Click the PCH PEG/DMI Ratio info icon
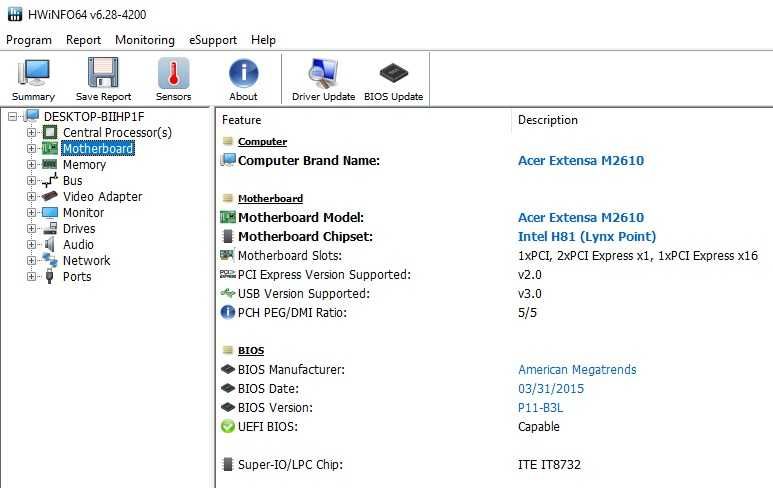Image resolution: width=773 pixels, height=488 pixels. [x=227, y=312]
